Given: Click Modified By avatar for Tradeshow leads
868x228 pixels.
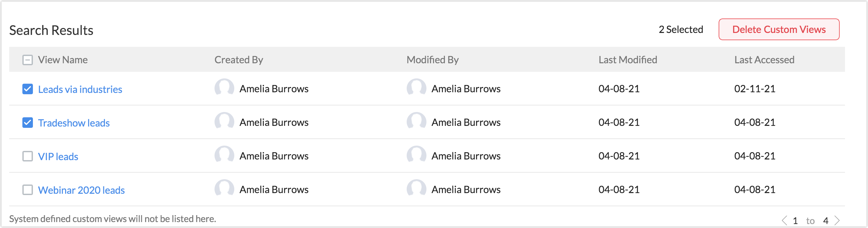Looking at the screenshot, I should (416, 122).
